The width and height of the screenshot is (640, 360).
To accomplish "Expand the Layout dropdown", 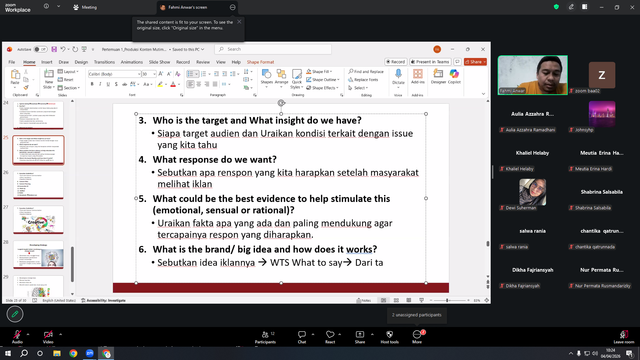I will click(68, 71).
